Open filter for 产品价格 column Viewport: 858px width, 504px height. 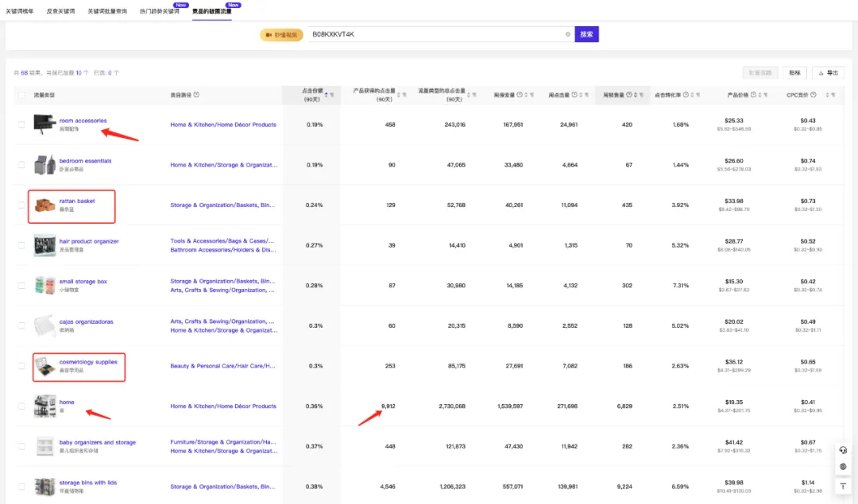pos(766,95)
